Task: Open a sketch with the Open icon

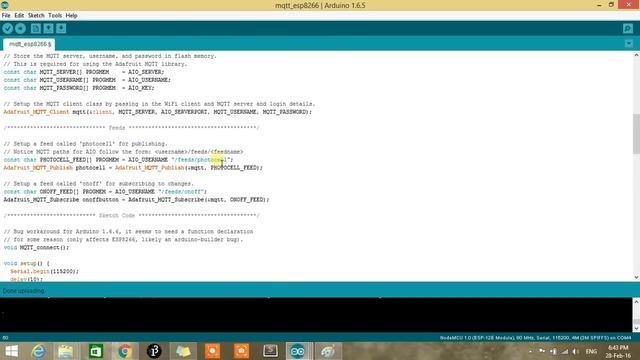Action: click(48, 29)
